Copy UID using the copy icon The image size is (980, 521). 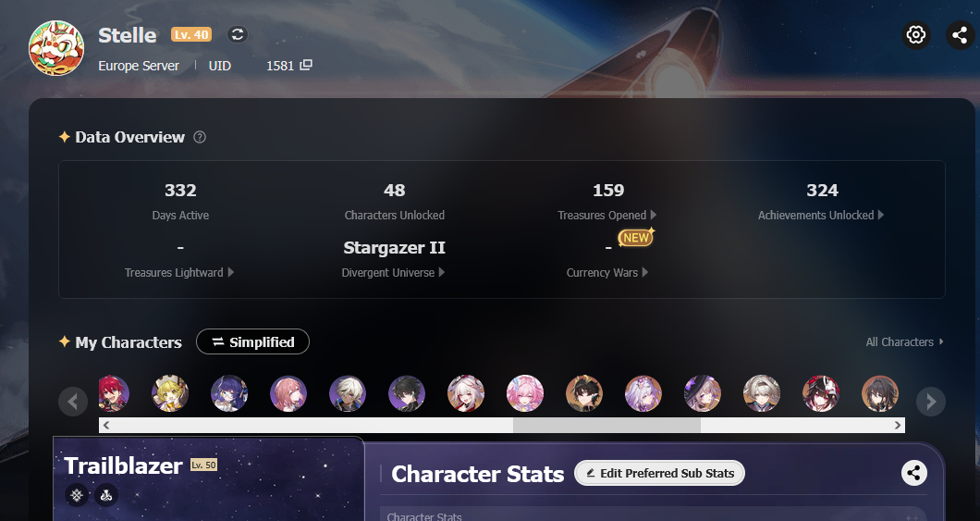coord(306,65)
